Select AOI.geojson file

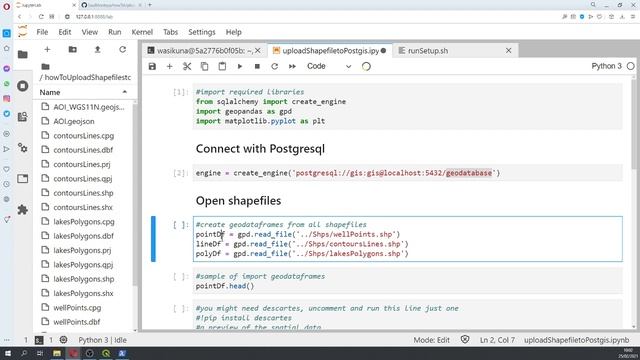[x=84, y=121]
